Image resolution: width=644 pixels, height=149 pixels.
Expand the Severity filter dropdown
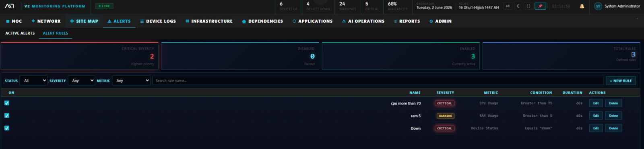pyautogui.click(x=81, y=81)
